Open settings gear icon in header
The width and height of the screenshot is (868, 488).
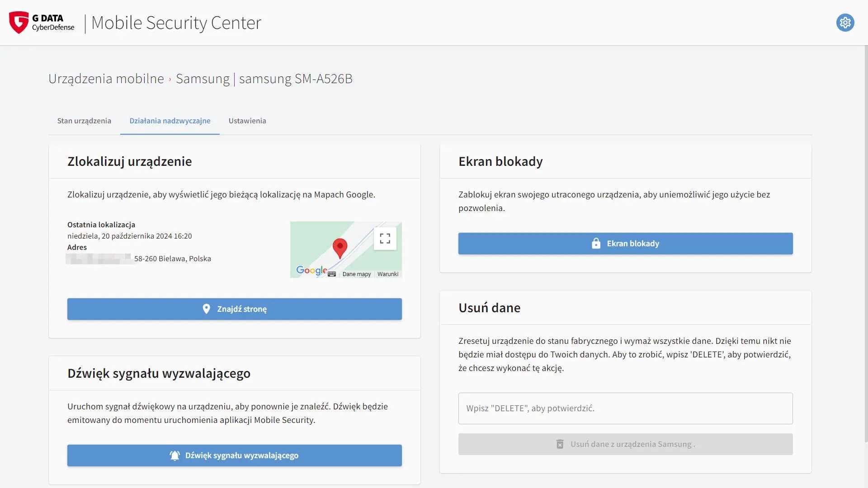tap(845, 23)
